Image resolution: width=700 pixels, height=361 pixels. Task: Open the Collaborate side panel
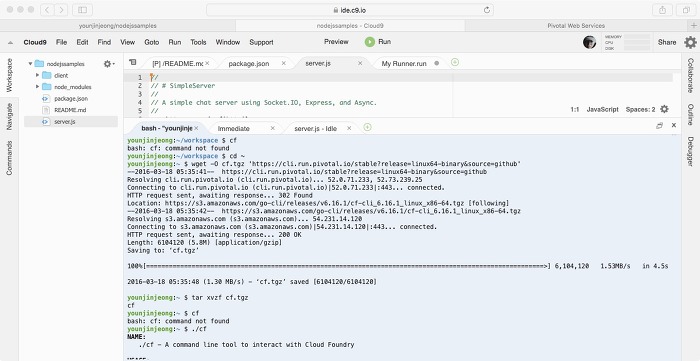[691, 75]
